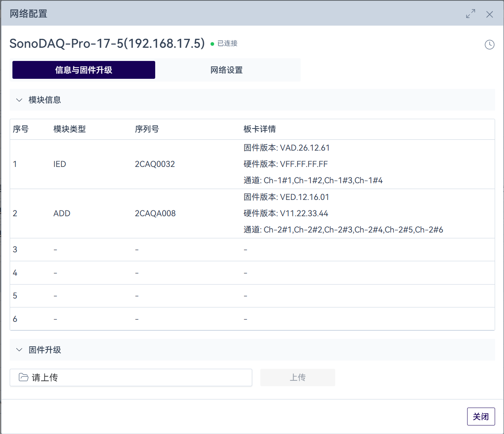
Task: Click serial number 2CAQ0032
Action: pyautogui.click(x=155, y=164)
